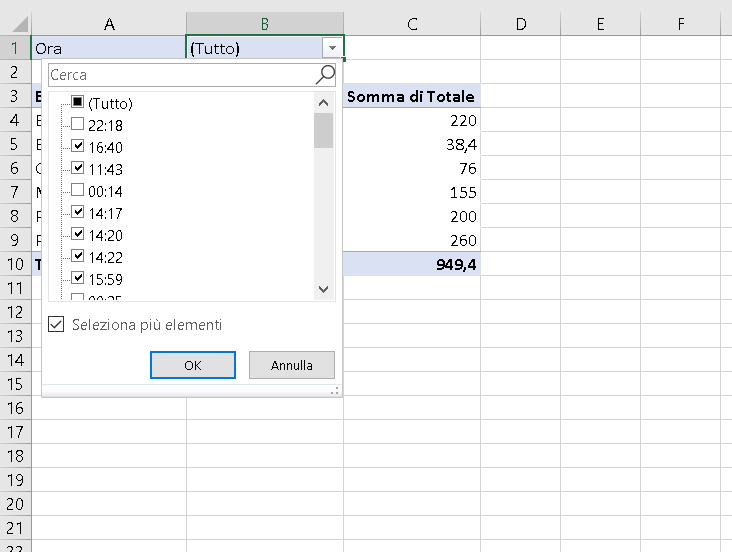Select column E header
Viewport: 732px width, 552px height.
point(600,24)
